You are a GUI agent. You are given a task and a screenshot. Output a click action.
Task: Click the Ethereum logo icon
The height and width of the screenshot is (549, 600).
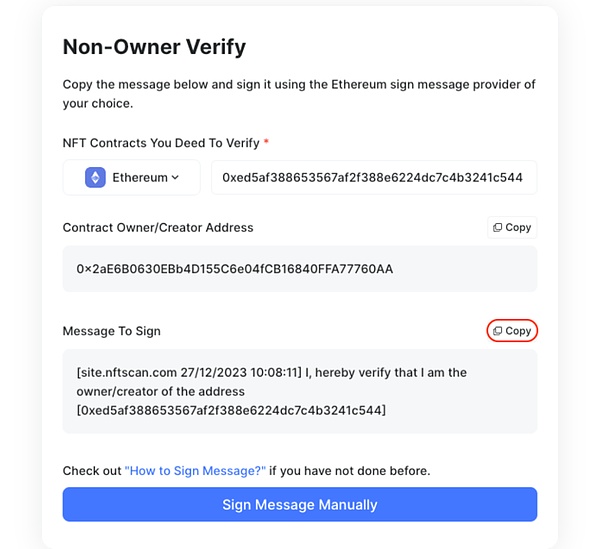[x=95, y=178]
